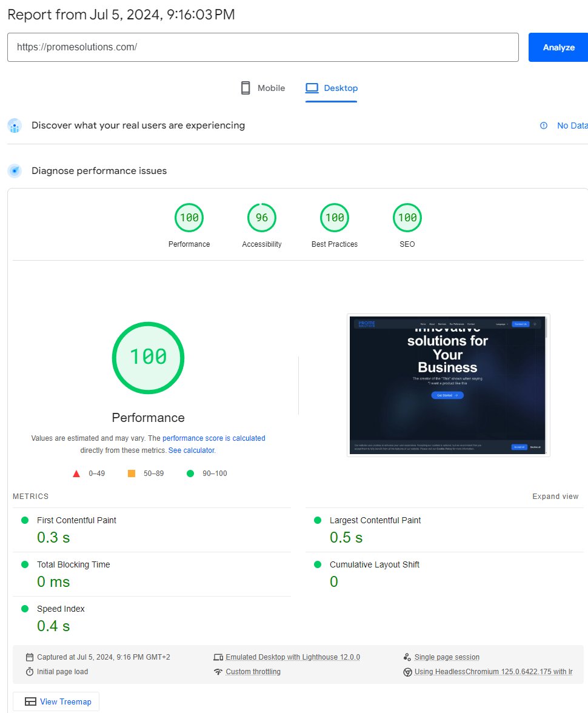The height and width of the screenshot is (713, 588).
Task: Click the First Contentful Paint metric label
Action: coord(76,520)
